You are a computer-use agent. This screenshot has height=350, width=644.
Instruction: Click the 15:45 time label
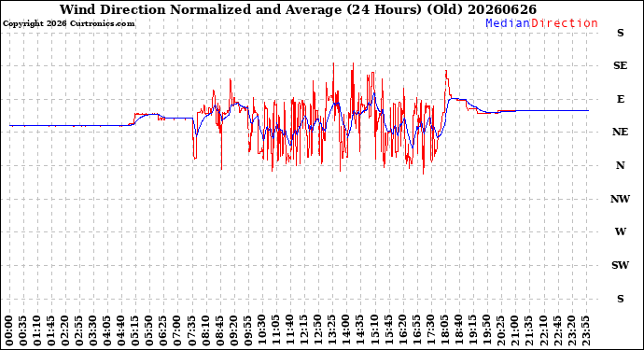pyautogui.click(x=388, y=330)
